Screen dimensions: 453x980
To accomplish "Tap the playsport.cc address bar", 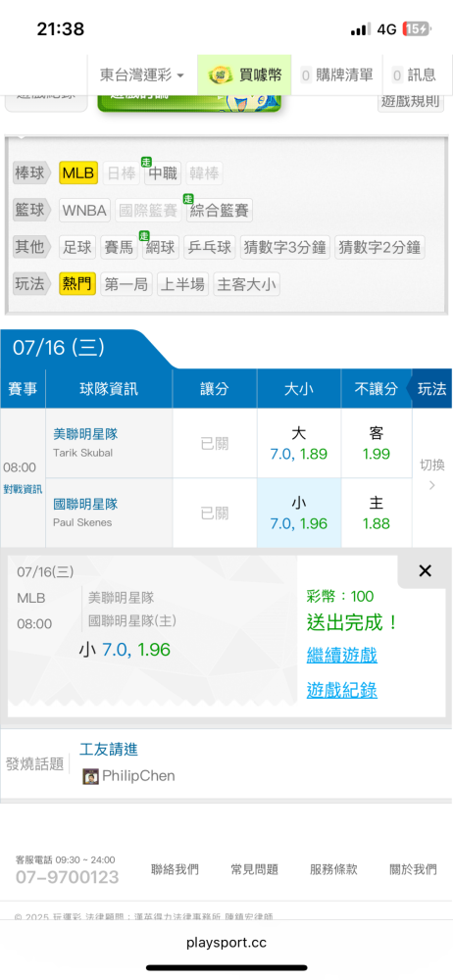I will coord(226,943).
